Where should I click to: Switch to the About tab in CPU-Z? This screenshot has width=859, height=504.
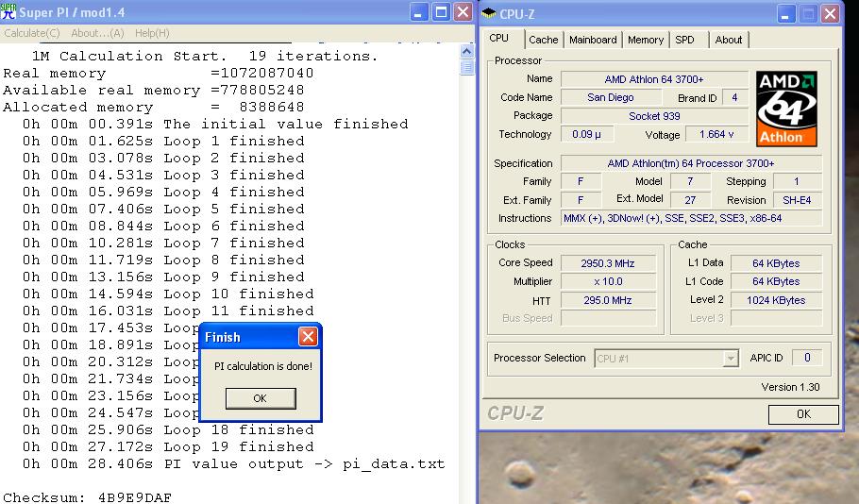(x=728, y=40)
